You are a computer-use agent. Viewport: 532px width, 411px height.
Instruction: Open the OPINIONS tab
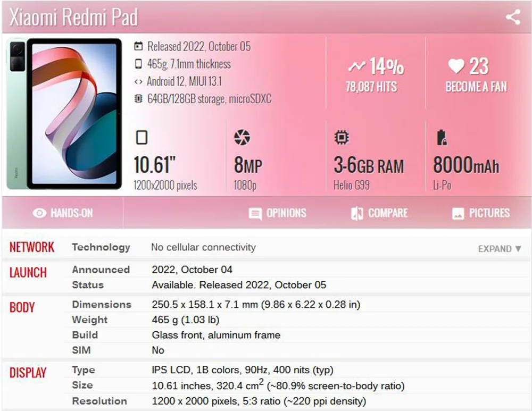click(x=278, y=213)
